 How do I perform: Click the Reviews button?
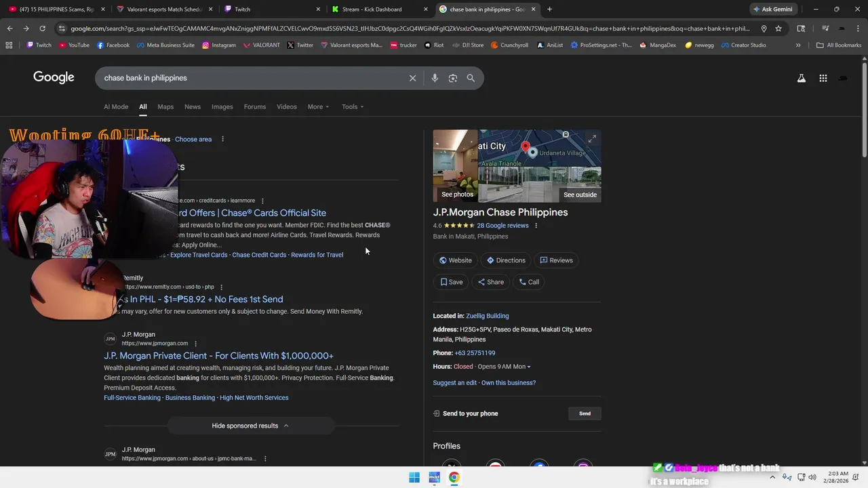(556, 260)
